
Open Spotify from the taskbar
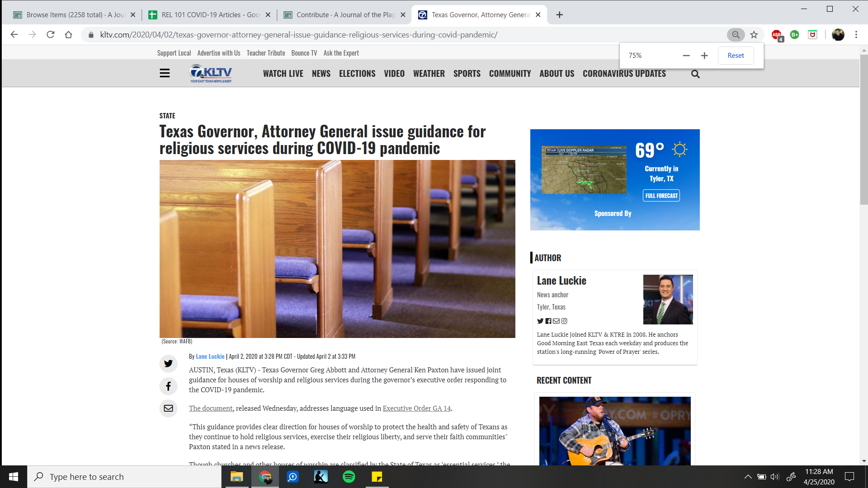tap(349, 477)
